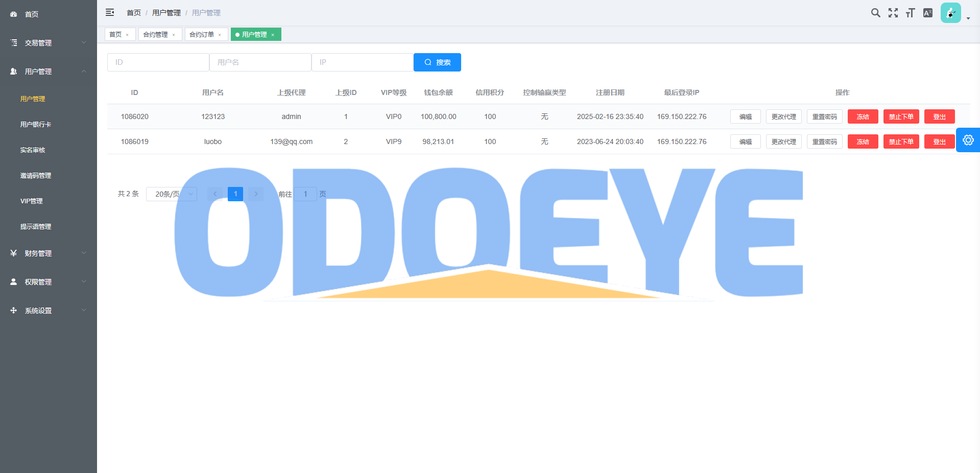Click the 系统设置 icon in sidebar
The height and width of the screenshot is (473, 980).
click(13, 311)
